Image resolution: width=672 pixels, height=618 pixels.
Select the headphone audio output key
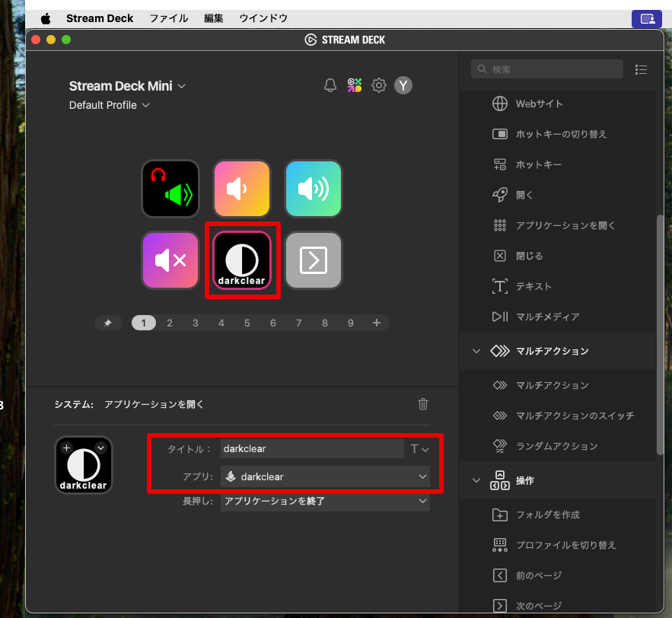click(x=170, y=189)
